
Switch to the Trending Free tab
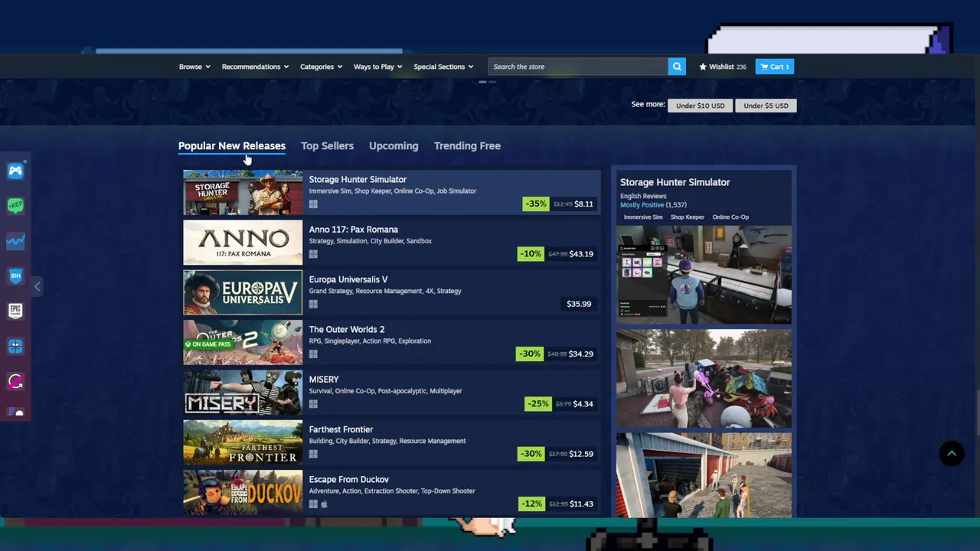(x=467, y=145)
